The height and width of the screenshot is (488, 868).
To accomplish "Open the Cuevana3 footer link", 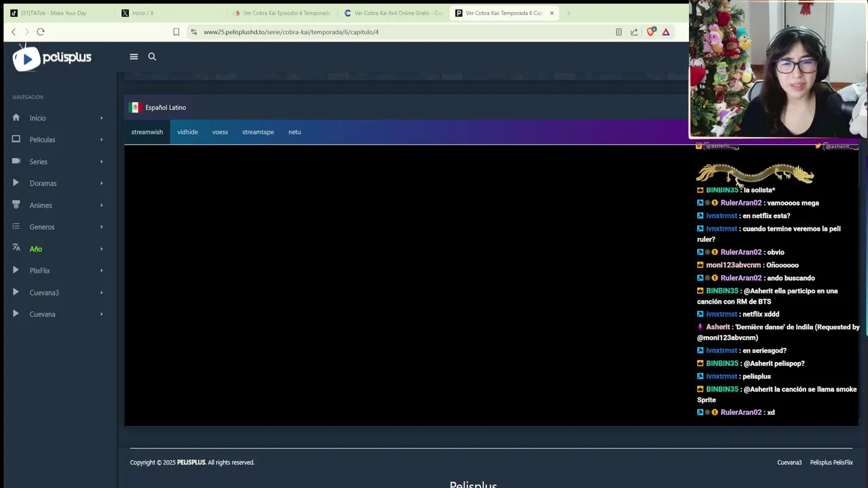I will [x=789, y=462].
